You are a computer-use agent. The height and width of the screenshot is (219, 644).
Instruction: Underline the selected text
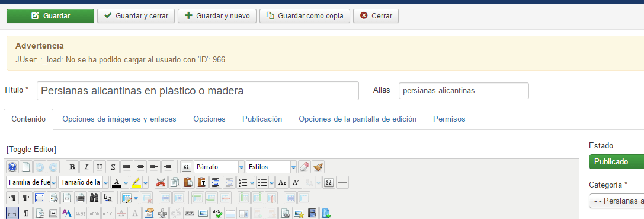pos(100,167)
